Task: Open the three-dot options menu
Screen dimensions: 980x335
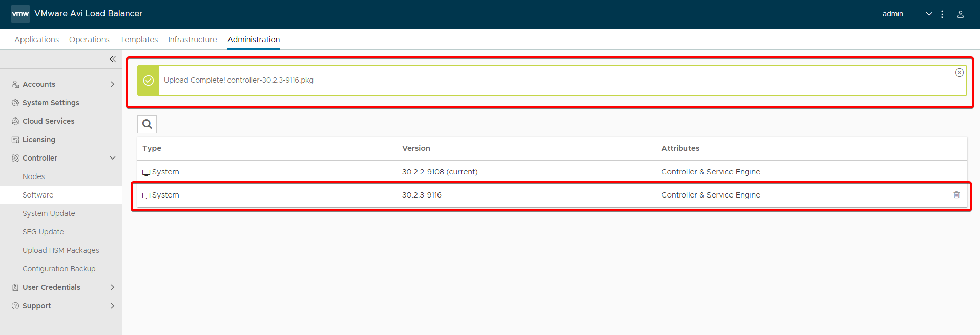Action: pos(942,14)
